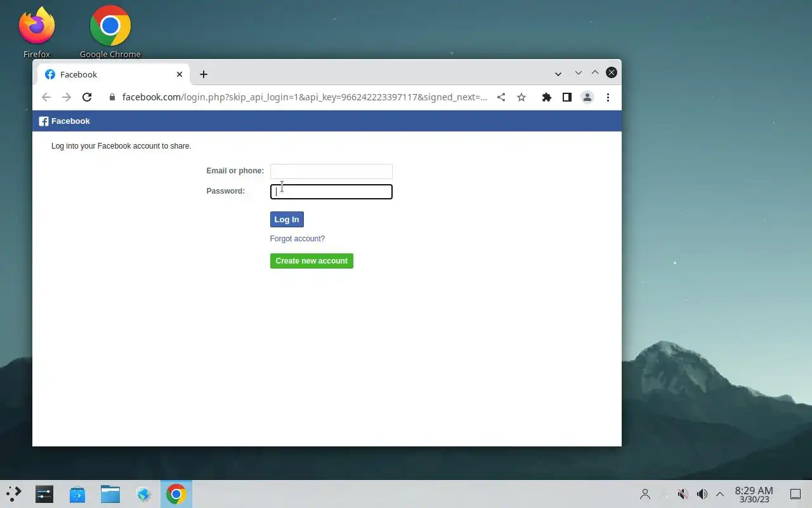
Task: Open the Chrome profile avatar menu
Action: coord(587,97)
